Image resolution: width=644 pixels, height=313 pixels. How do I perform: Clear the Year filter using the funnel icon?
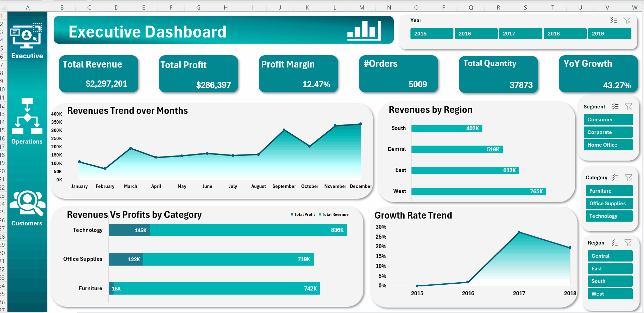(627, 20)
